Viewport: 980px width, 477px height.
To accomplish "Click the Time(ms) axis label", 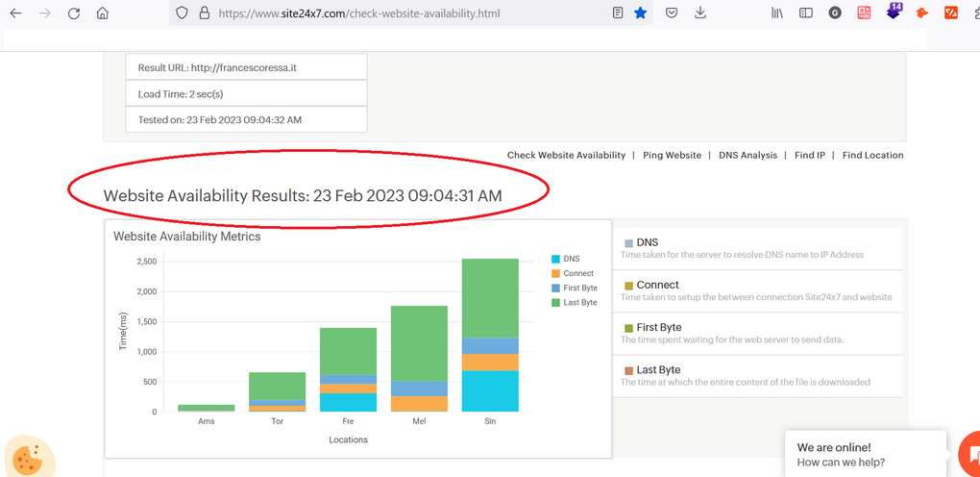I will pos(123,331).
